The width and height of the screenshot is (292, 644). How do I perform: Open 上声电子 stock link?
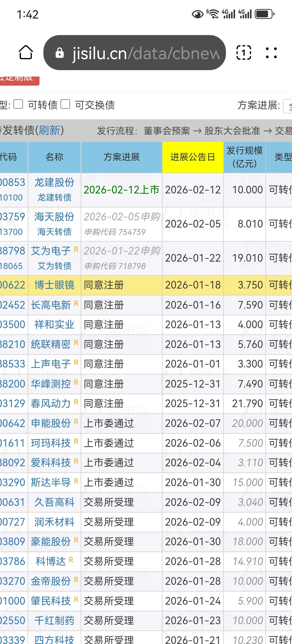tap(51, 364)
